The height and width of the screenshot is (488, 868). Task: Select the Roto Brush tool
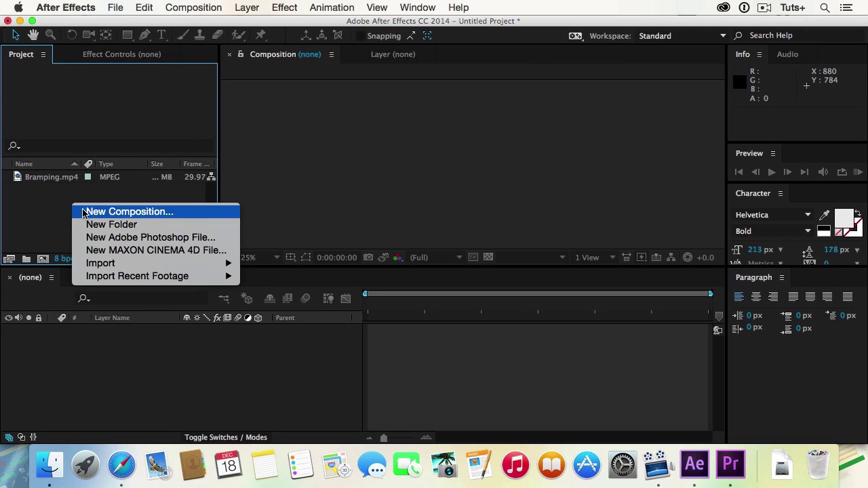(x=239, y=35)
